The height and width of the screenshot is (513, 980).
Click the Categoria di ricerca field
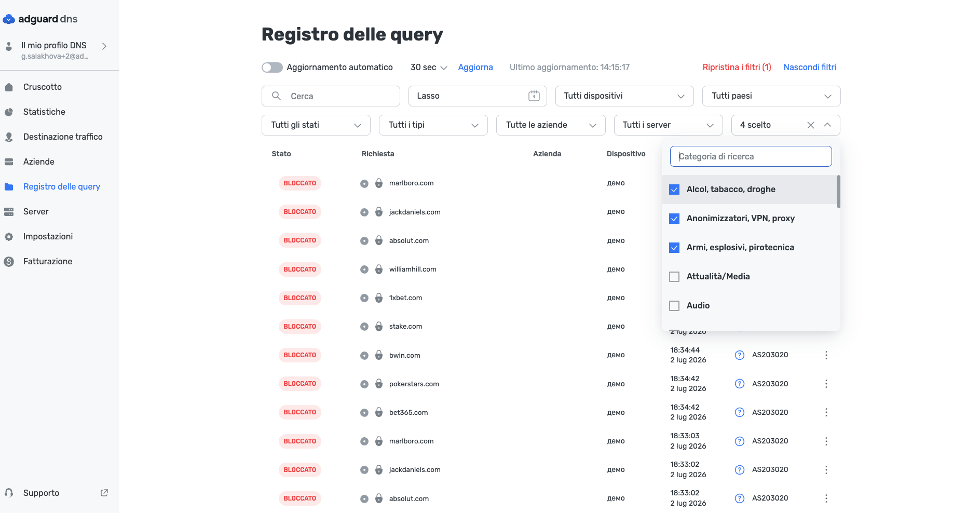pos(751,156)
